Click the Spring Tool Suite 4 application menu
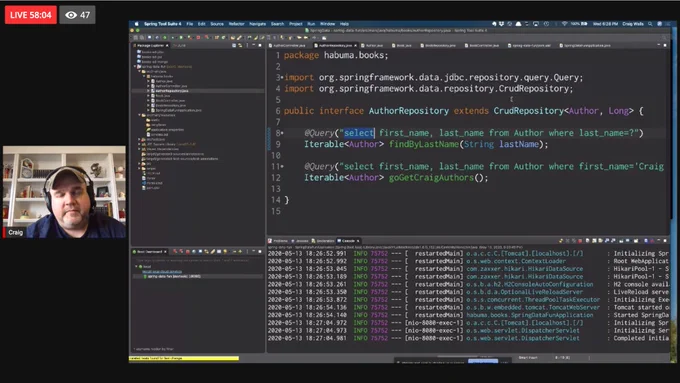This screenshot has width=680, height=383. pos(163,24)
